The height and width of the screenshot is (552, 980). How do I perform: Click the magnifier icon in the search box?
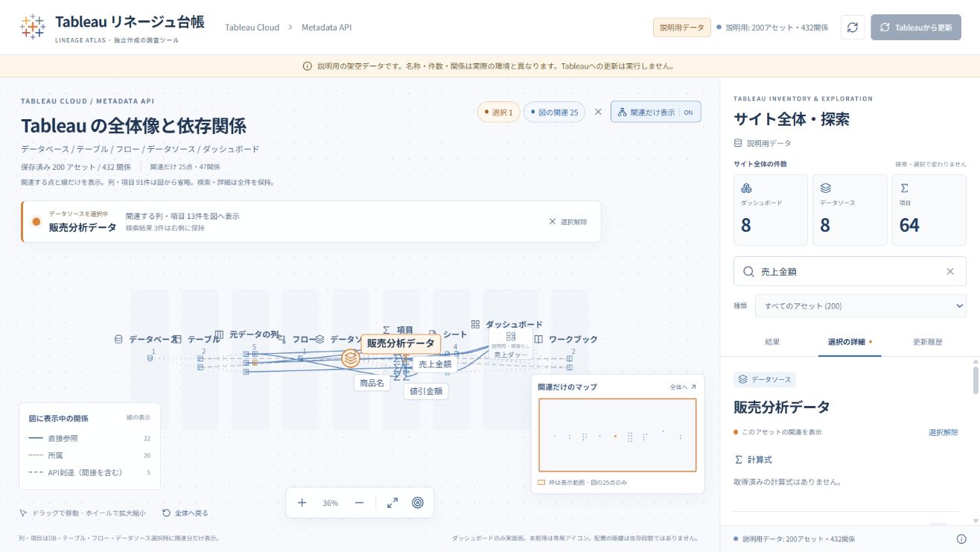pos(748,272)
